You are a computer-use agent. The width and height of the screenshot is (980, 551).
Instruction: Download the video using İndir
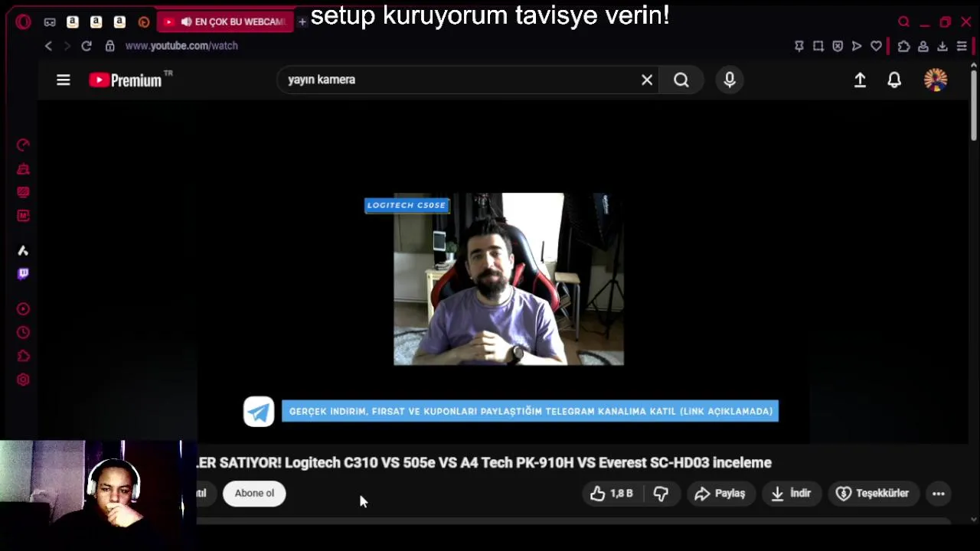point(791,494)
